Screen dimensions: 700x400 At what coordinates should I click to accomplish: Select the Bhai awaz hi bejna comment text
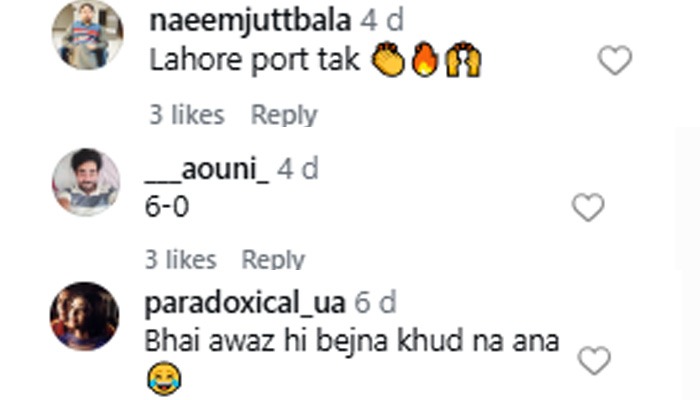tap(352, 342)
